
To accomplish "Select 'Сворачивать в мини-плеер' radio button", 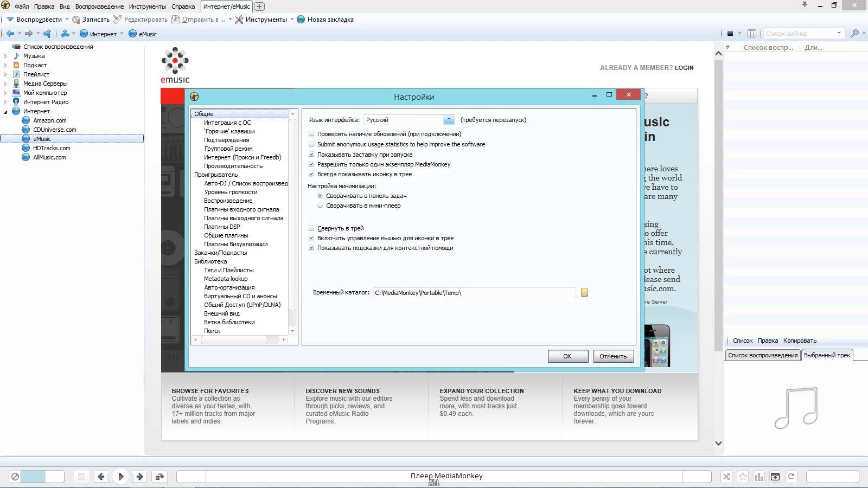I will click(x=320, y=206).
